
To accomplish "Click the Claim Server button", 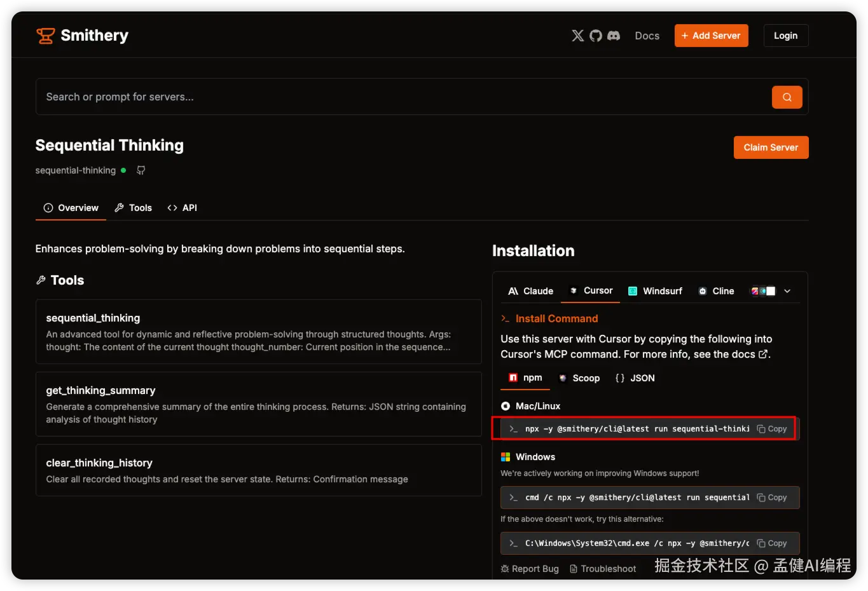I will coord(771,147).
